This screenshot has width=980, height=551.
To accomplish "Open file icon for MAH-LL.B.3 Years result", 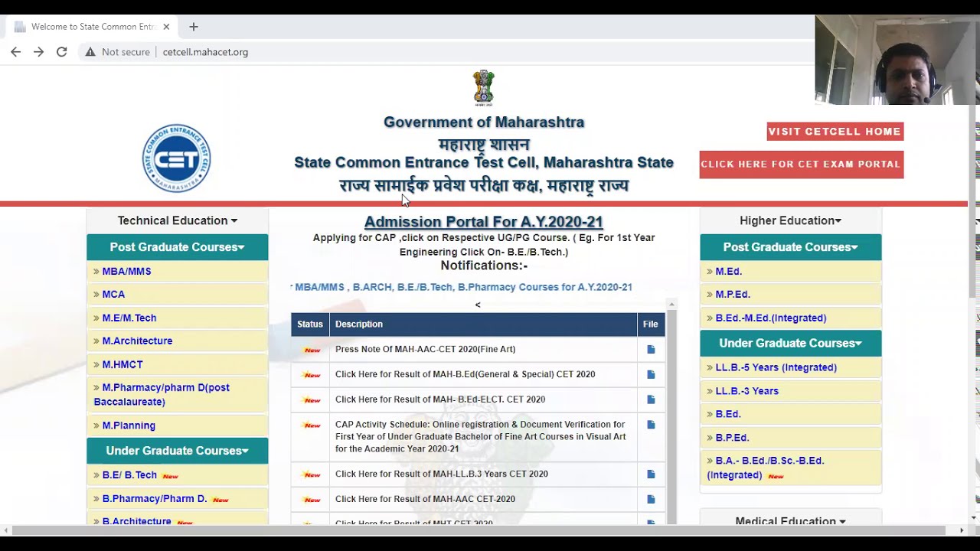I will point(651,474).
